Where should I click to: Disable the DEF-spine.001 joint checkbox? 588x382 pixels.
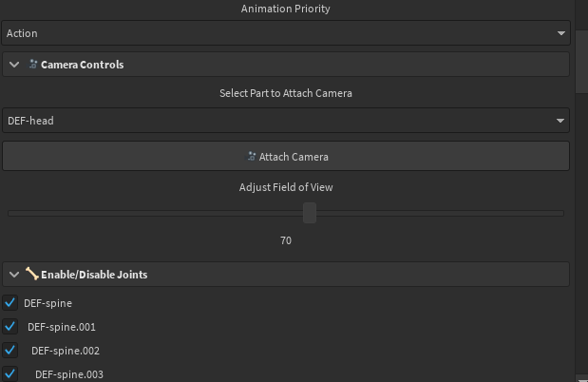pos(10,327)
